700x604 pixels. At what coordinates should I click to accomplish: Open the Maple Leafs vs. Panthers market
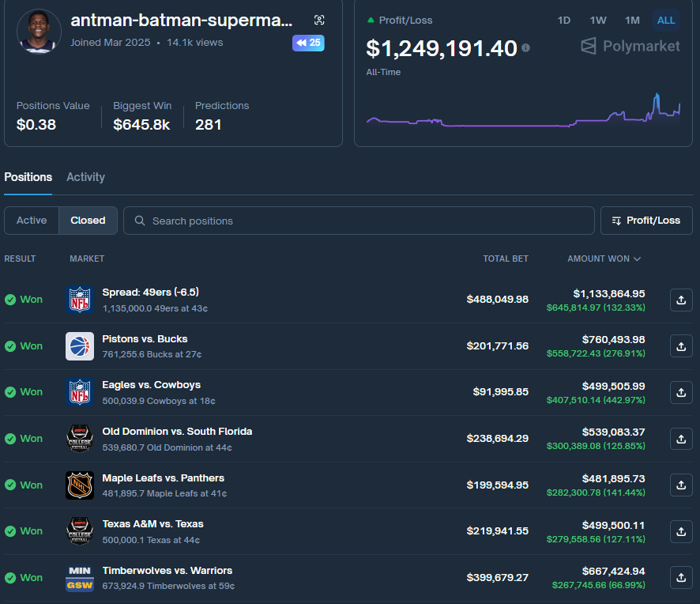click(x=164, y=478)
